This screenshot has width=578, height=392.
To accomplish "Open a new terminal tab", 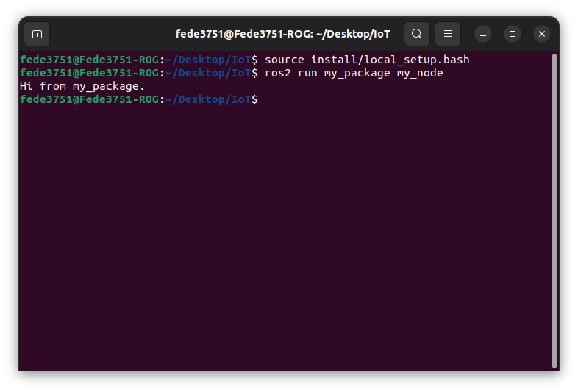I will 37,34.
